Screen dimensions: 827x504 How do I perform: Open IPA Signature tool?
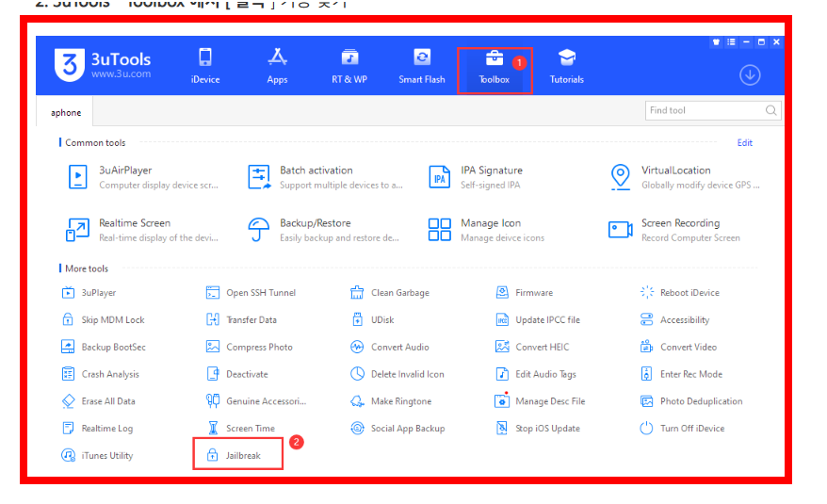476,177
